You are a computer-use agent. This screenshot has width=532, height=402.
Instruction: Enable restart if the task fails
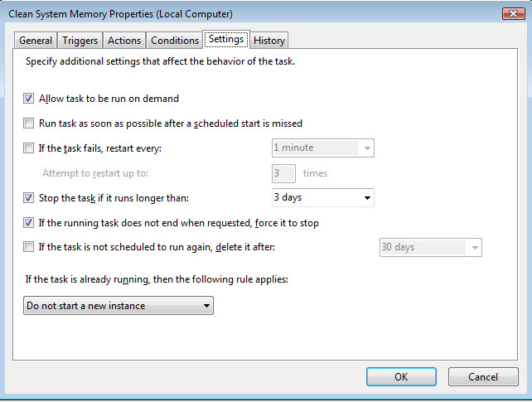click(30, 148)
